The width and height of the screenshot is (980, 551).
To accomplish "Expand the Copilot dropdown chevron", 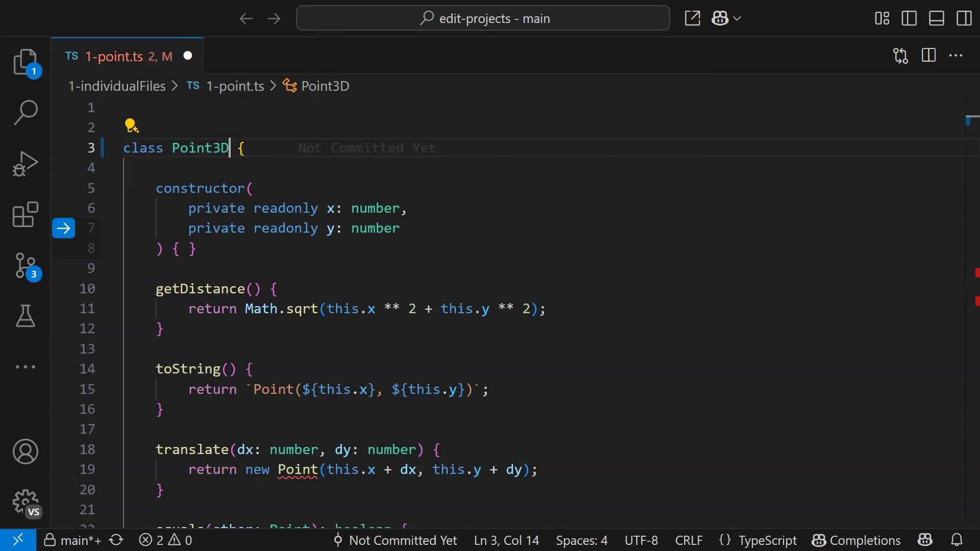I will pos(737,18).
